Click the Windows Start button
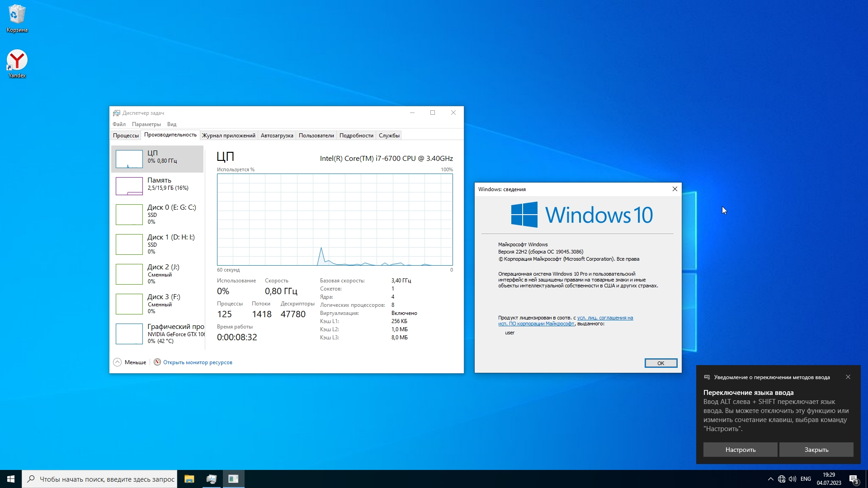The height and width of the screenshot is (488, 868). coord(11,479)
